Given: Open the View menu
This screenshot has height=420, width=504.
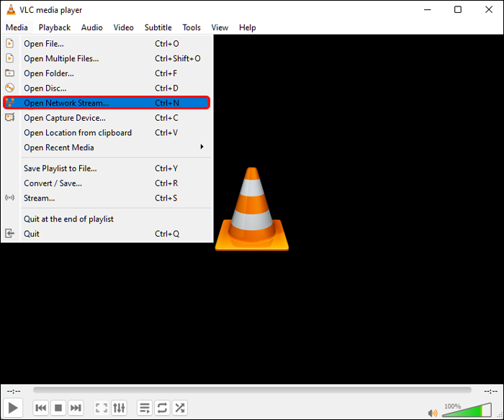Looking at the screenshot, I should point(220,27).
